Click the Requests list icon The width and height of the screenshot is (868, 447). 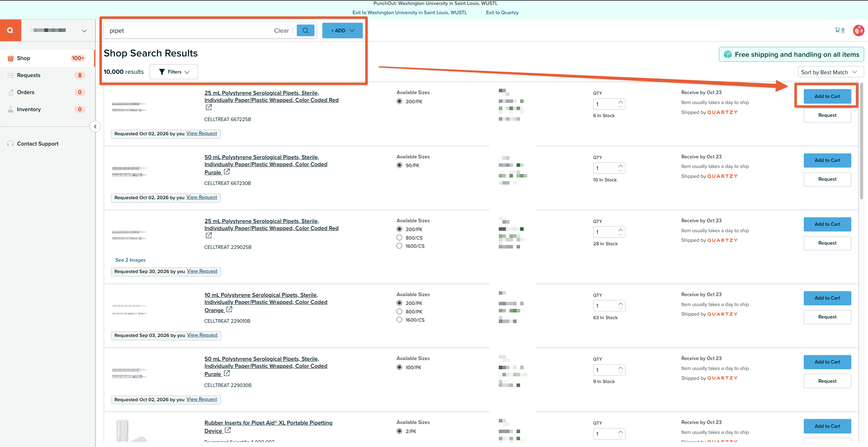pyautogui.click(x=11, y=75)
